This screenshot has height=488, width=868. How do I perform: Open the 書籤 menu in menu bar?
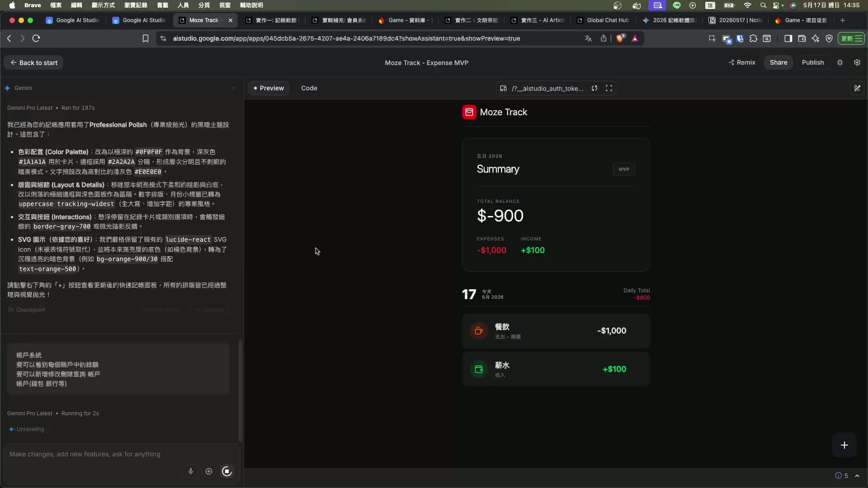[x=162, y=5]
